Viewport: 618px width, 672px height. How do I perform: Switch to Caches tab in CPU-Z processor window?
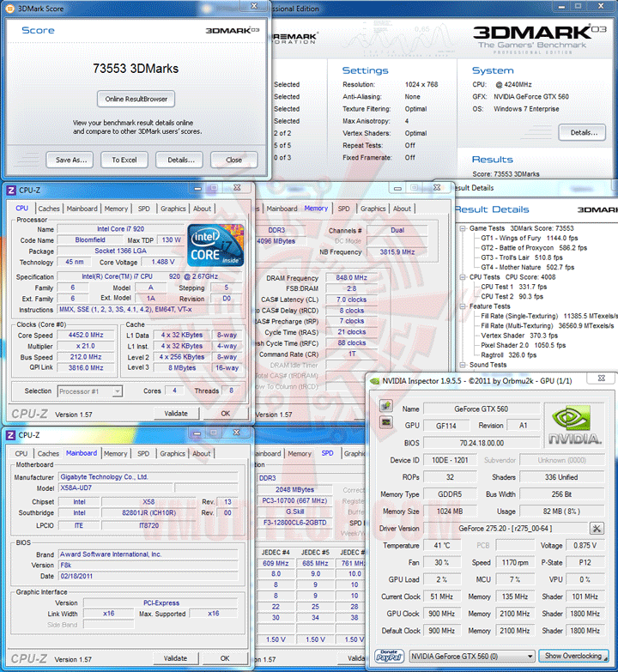pyautogui.click(x=49, y=209)
